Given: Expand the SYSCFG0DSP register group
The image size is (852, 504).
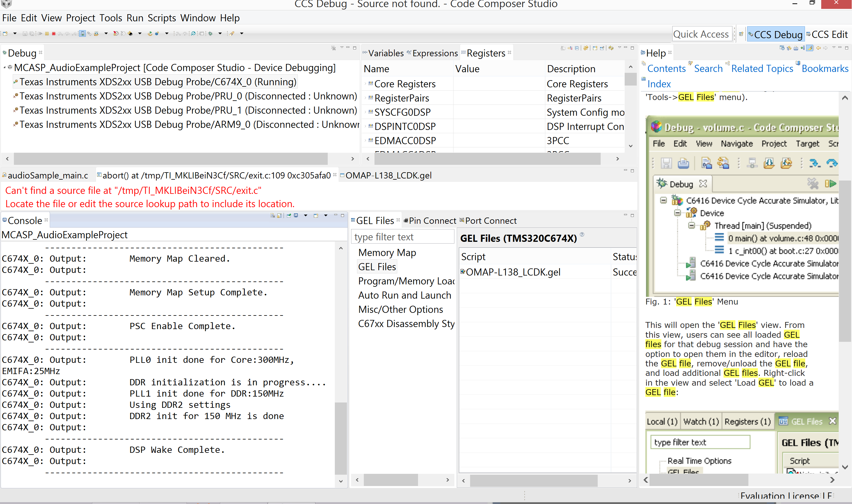Looking at the screenshot, I should coord(366,112).
